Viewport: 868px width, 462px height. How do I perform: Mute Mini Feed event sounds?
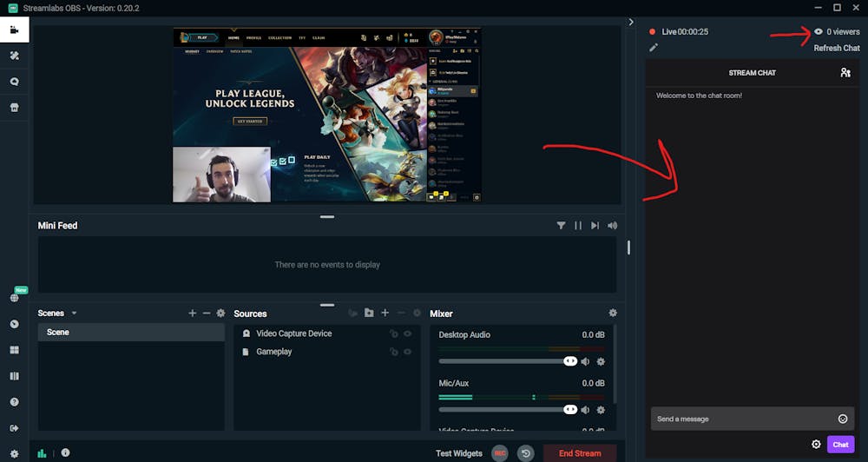612,226
